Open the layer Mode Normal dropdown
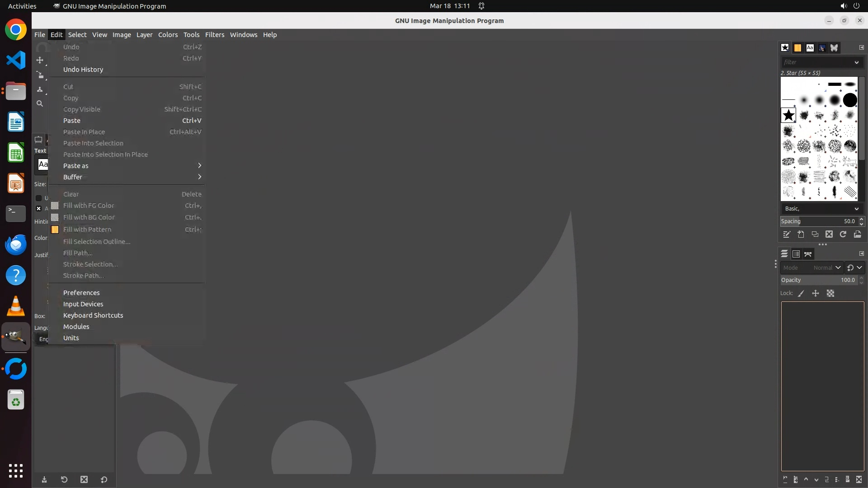 click(826, 267)
